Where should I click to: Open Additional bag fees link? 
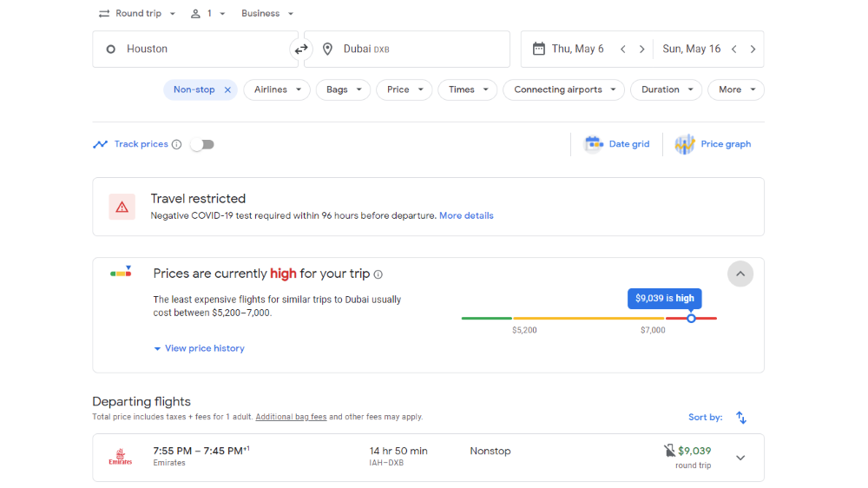291,417
